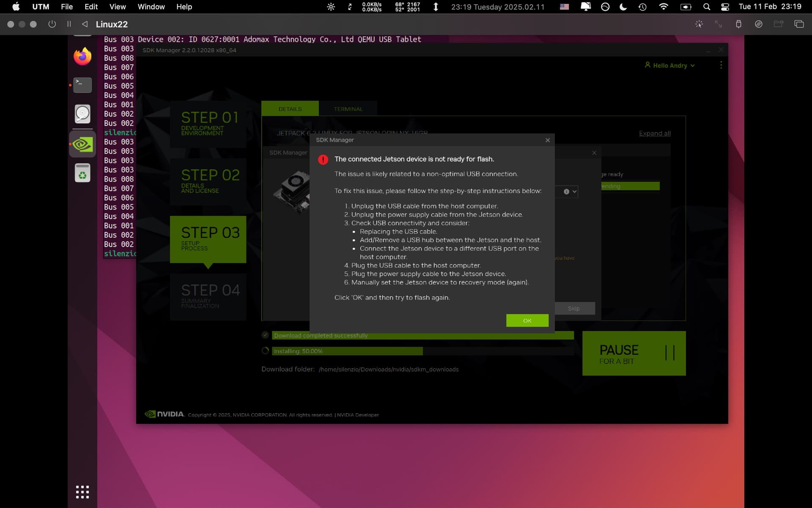This screenshot has width=812, height=508.
Task: Click the battery status icon
Action: [686, 7]
